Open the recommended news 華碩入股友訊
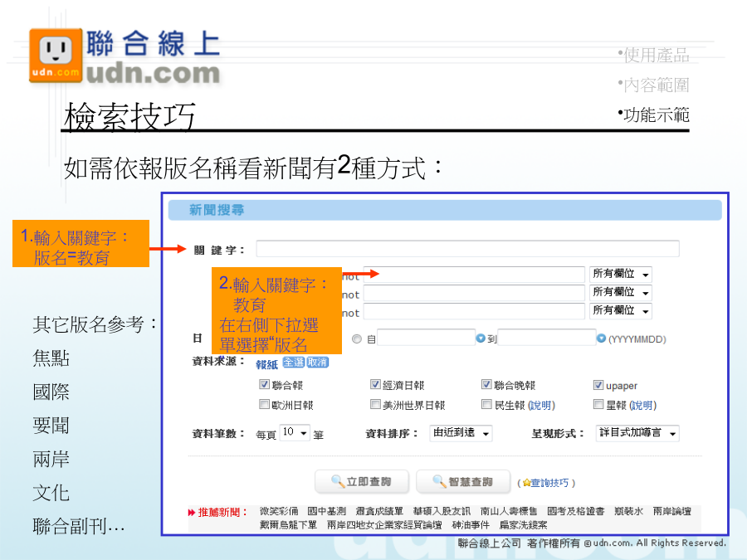 pos(442,511)
